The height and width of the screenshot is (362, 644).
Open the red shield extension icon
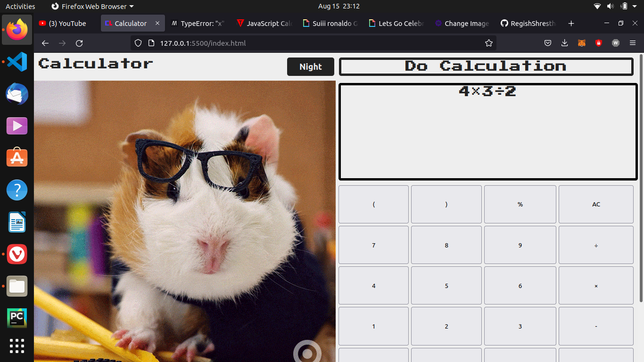599,43
